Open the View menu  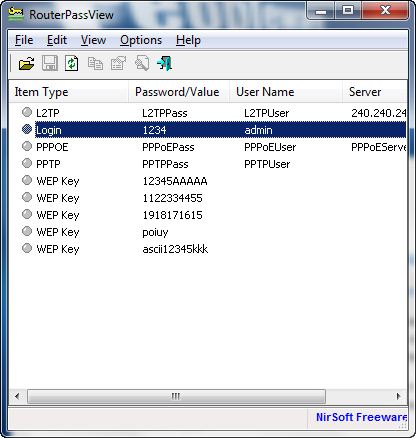(93, 40)
